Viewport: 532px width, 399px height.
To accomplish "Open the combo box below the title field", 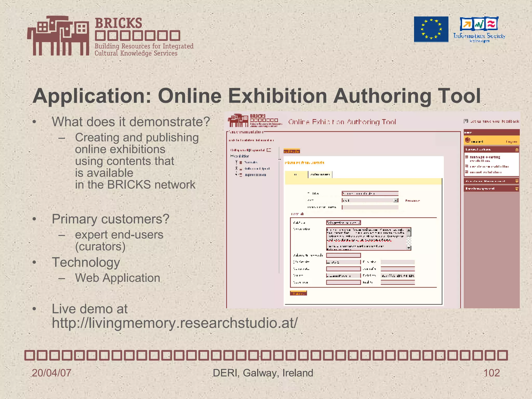I will coord(370,200).
